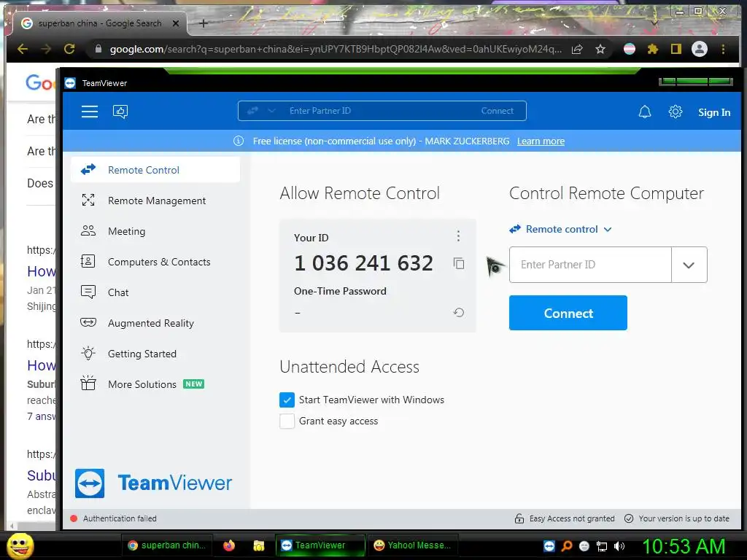This screenshot has height=560, width=747.
Task: Refresh the One-Time Password
Action: coord(459,312)
